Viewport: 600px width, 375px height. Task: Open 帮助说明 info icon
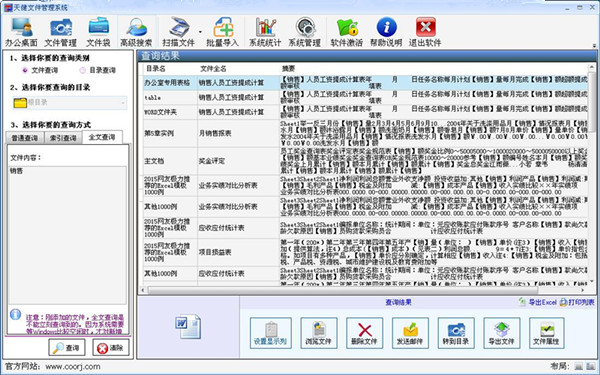386,32
